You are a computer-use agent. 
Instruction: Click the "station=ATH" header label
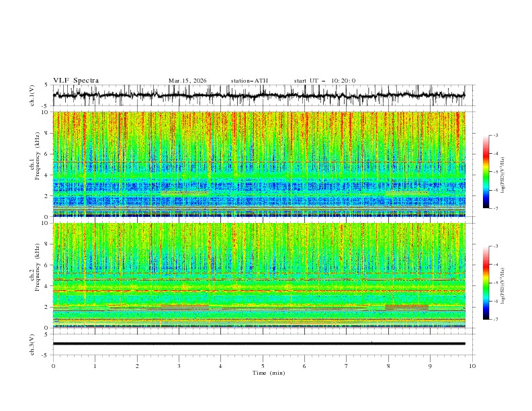(x=249, y=81)
